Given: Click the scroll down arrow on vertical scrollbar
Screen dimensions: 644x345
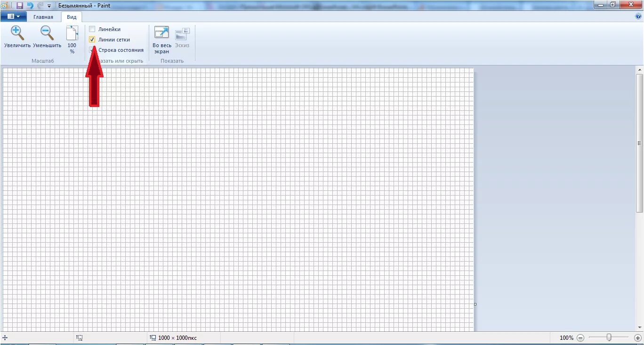Looking at the screenshot, I should coord(639,327).
